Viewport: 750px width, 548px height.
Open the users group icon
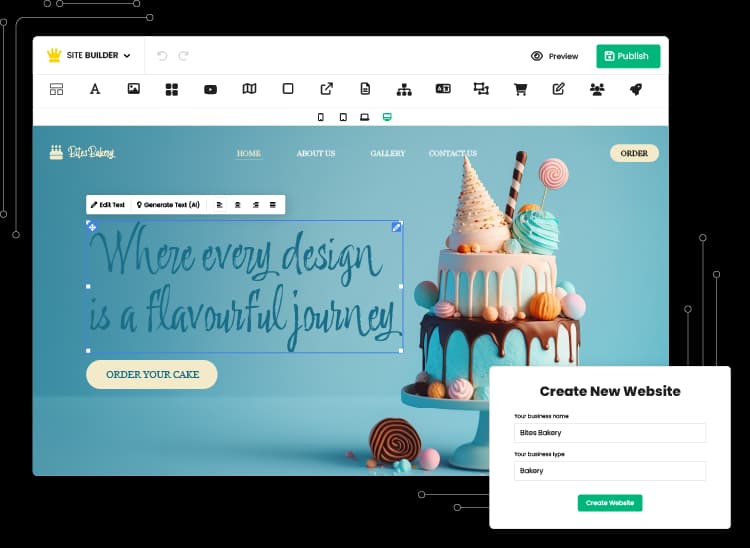(x=597, y=89)
